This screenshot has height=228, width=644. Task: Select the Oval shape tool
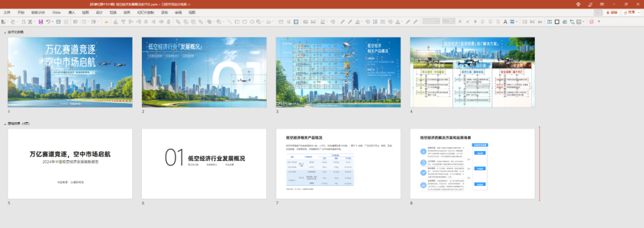pos(252,22)
